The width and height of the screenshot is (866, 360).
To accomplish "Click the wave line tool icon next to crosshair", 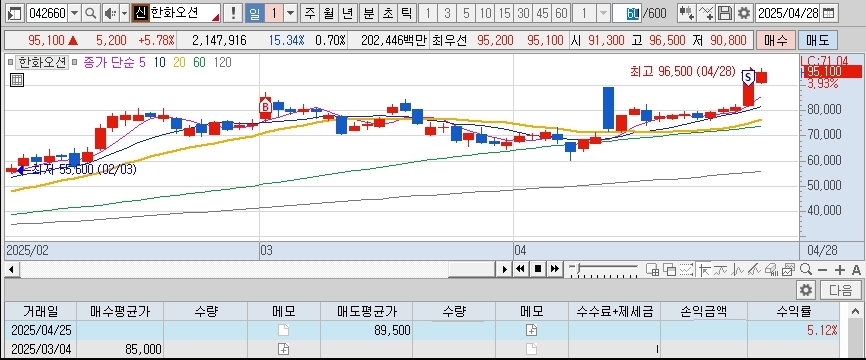I will (720, 269).
